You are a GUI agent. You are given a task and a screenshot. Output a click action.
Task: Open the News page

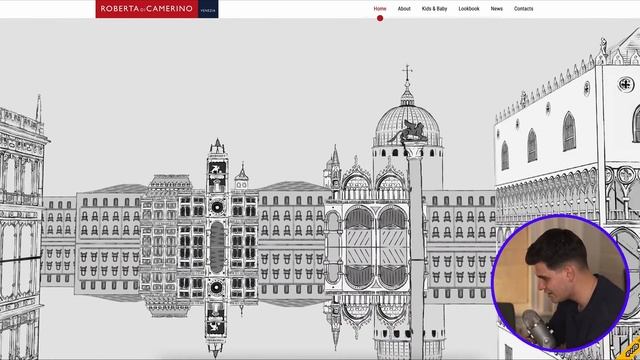click(497, 9)
